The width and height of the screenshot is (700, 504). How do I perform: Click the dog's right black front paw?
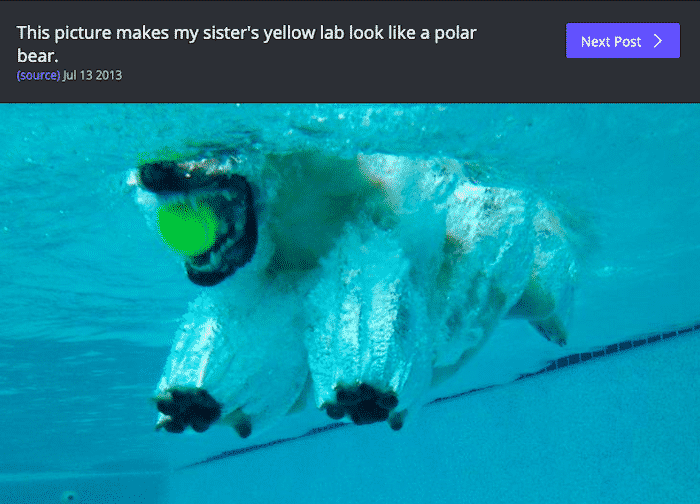click(362, 403)
